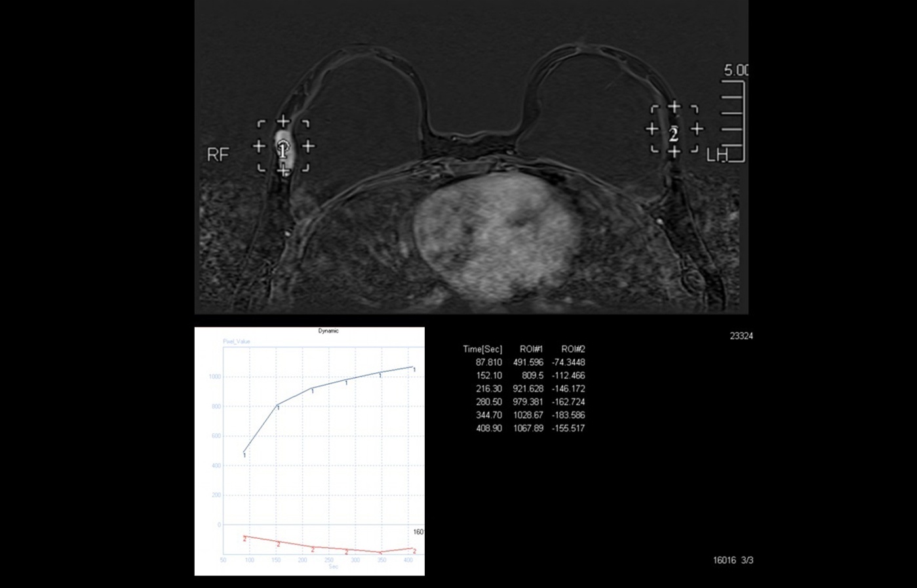This screenshot has height=588, width=917.
Task: Click the 1067.89 value in ROI#1 column
Action: (x=528, y=428)
